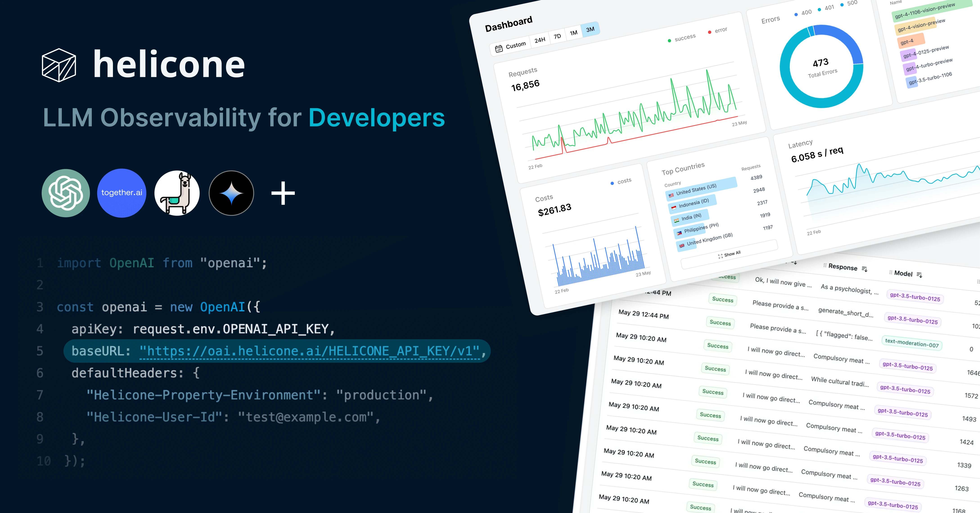The width and height of the screenshot is (980, 513).
Task: Click the $261.83 costs total
Action: [555, 209]
